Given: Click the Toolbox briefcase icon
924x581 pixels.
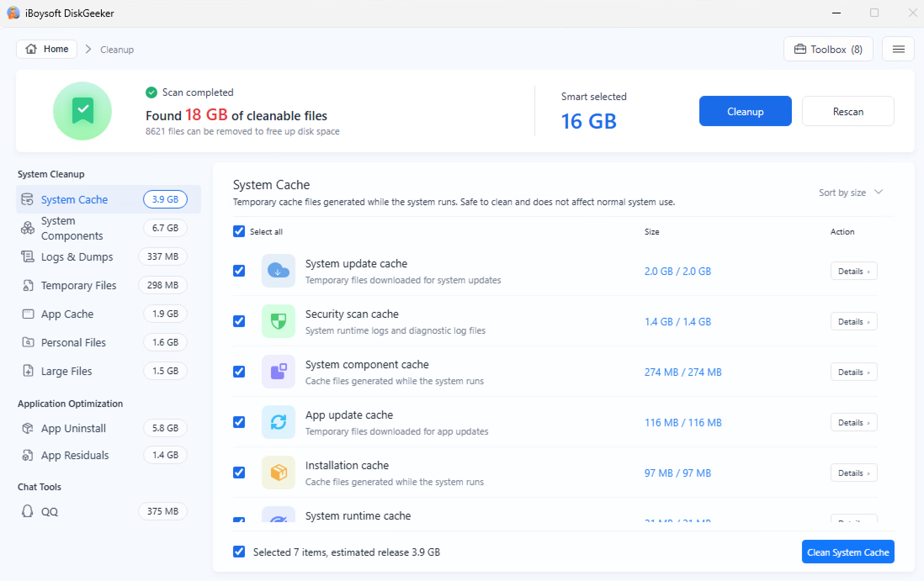Looking at the screenshot, I should (x=800, y=49).
